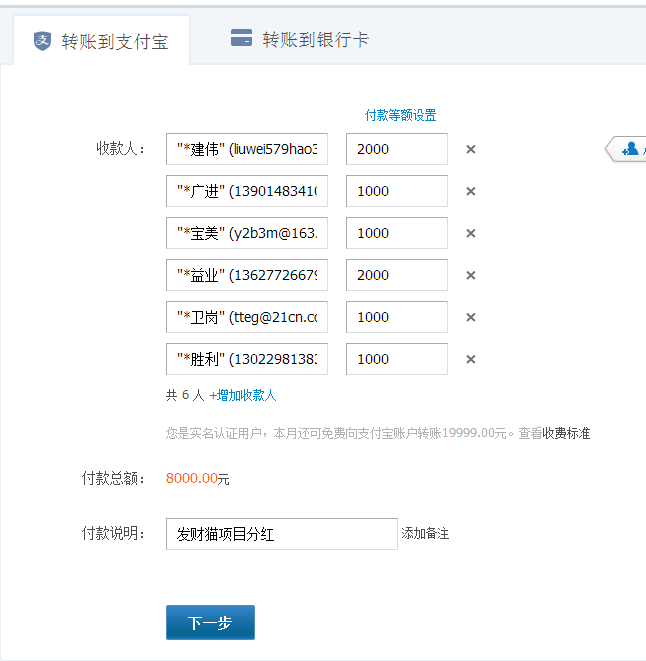Edit the amount field for *胜利
The image size is (646, 661).
396,360
